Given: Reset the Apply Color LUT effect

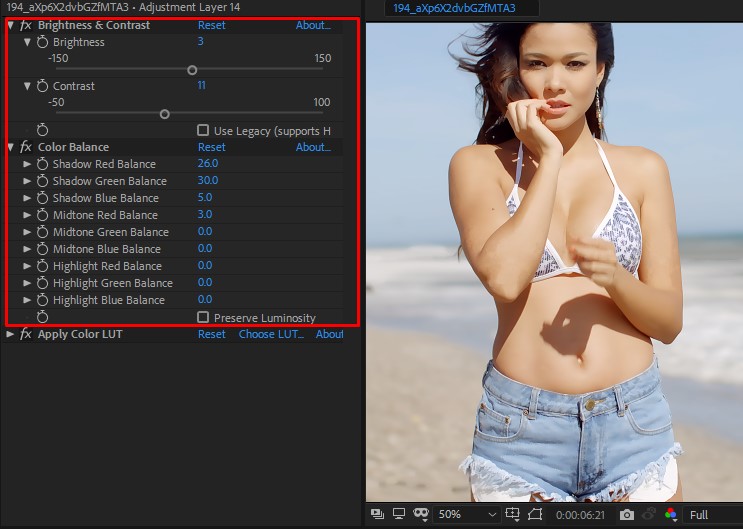Looking at the screenshot, I should point(211,334).
